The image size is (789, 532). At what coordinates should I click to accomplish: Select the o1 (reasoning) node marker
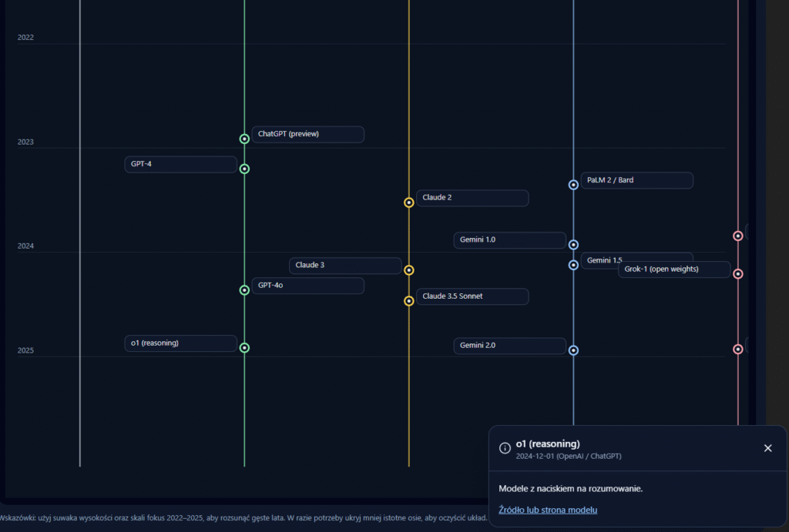click(244, 348)
